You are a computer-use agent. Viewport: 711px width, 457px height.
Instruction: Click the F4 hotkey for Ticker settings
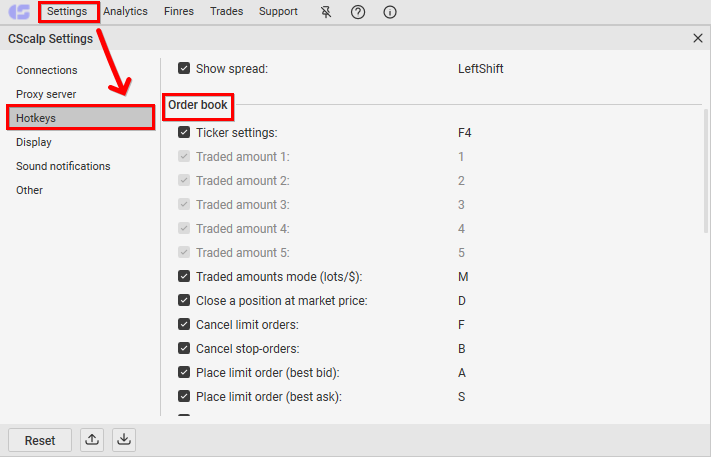pos(464,133)
